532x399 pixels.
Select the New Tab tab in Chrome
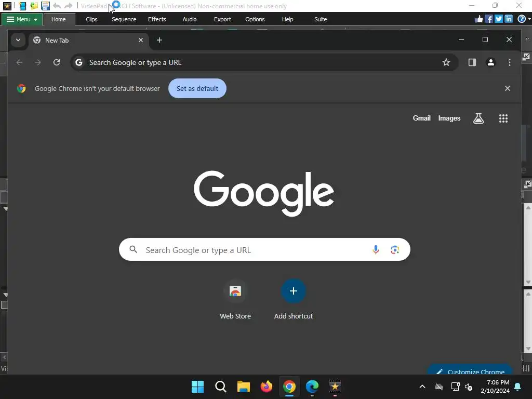(88, 40)
